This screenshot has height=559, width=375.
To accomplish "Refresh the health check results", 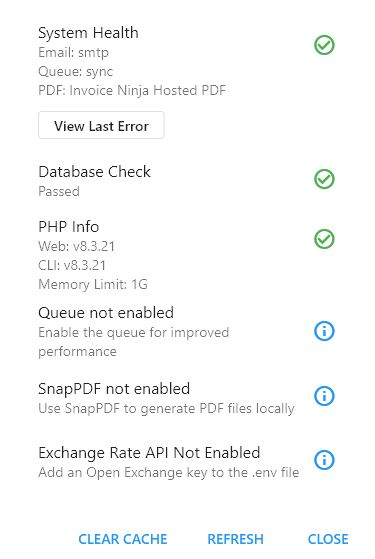I will 235,539.
